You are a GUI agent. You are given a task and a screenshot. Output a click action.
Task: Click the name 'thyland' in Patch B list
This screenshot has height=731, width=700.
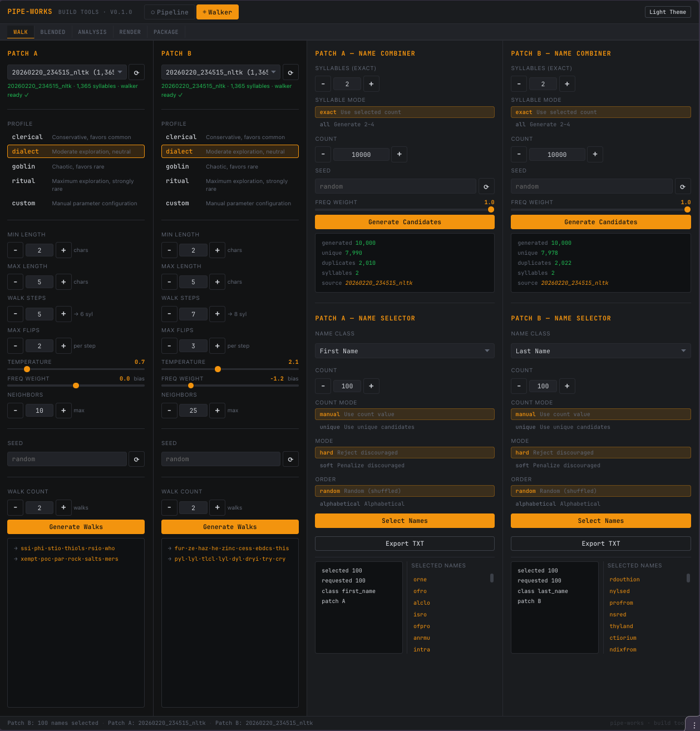tap(621, 626)
